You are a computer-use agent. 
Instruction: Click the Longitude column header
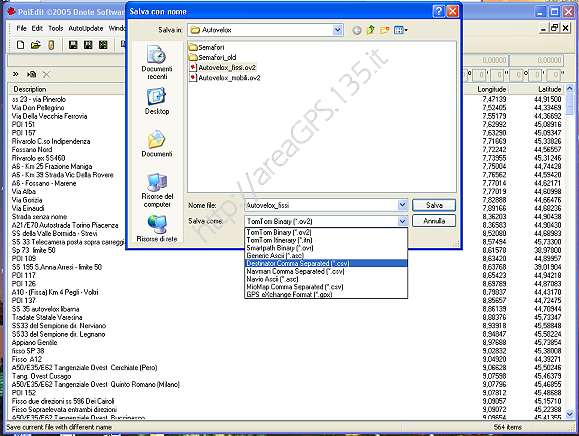click(x=491, y=89)
